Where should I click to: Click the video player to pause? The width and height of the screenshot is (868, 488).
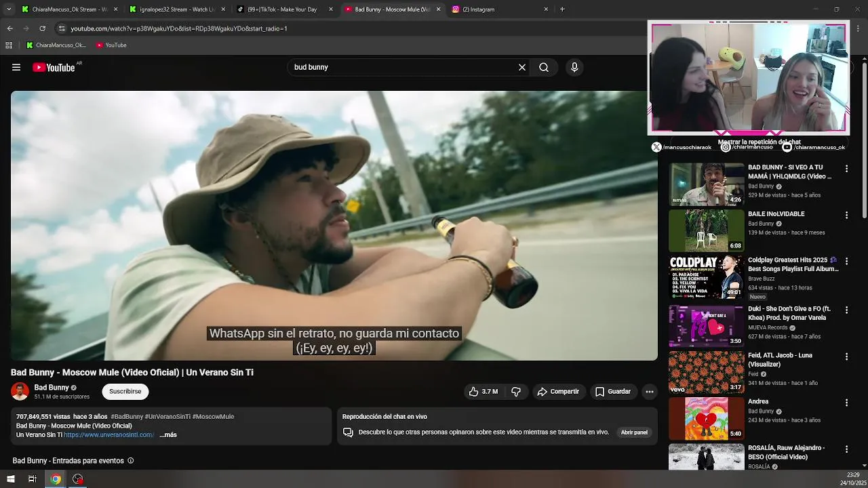pos(334,226)
